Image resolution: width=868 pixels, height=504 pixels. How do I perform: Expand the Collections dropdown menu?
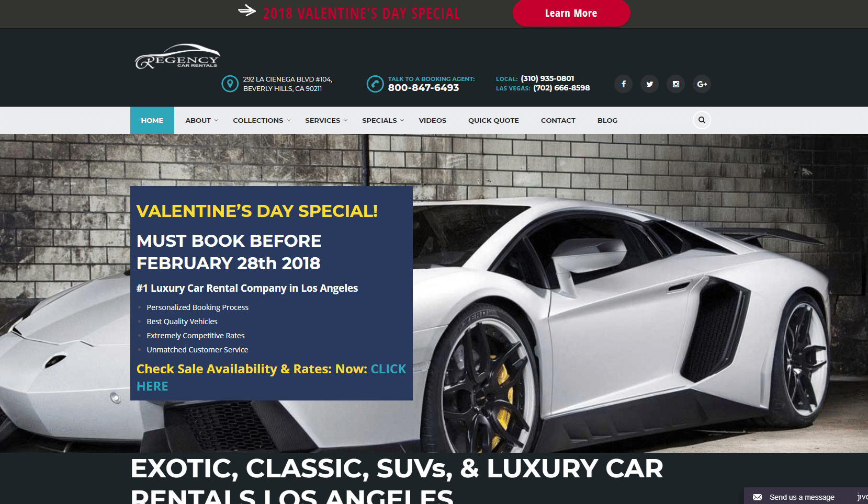click(x=262, y=120)
